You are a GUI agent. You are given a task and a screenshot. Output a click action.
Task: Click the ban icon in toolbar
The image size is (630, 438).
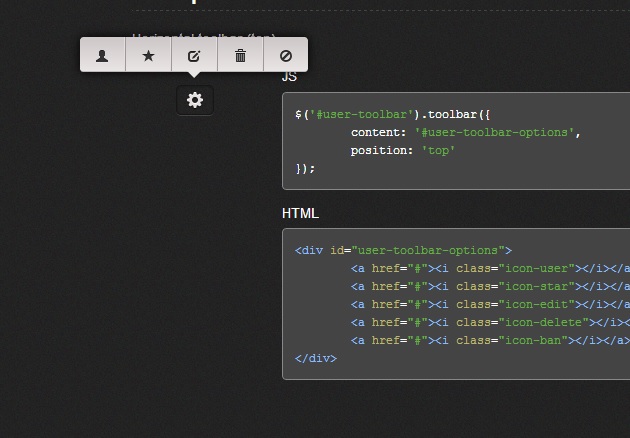tap(285, 56)
